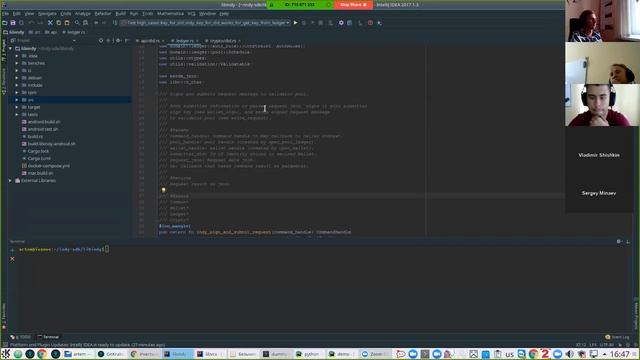Screen dimensions: 640x360
Task: Open the Edit menu
Action: pyautogui.click(x=17, y=13)
